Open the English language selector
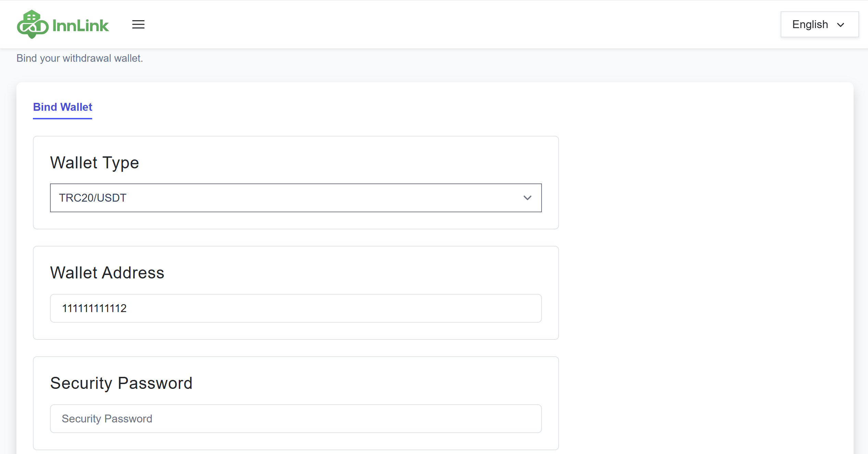868x454 pixels. [819, 24]
